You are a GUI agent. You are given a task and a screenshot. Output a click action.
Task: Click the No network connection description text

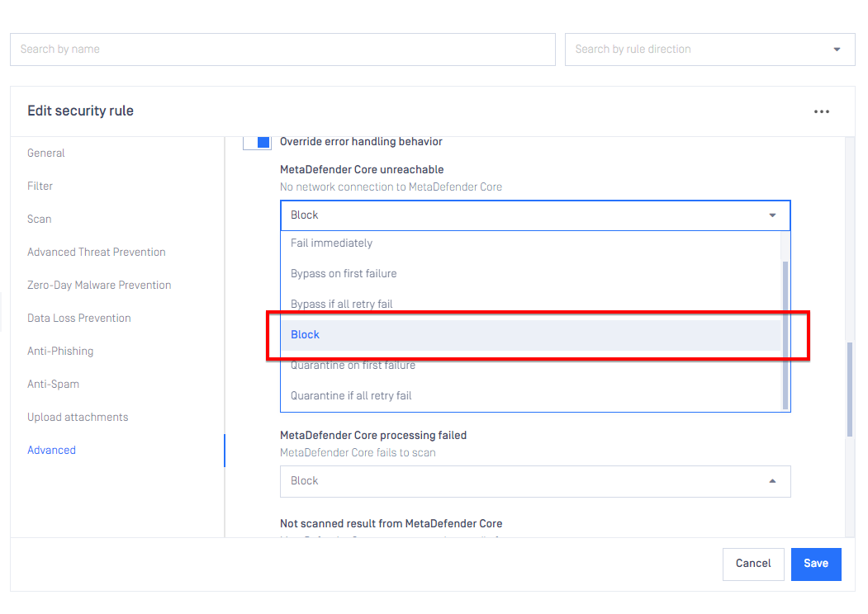391,187
